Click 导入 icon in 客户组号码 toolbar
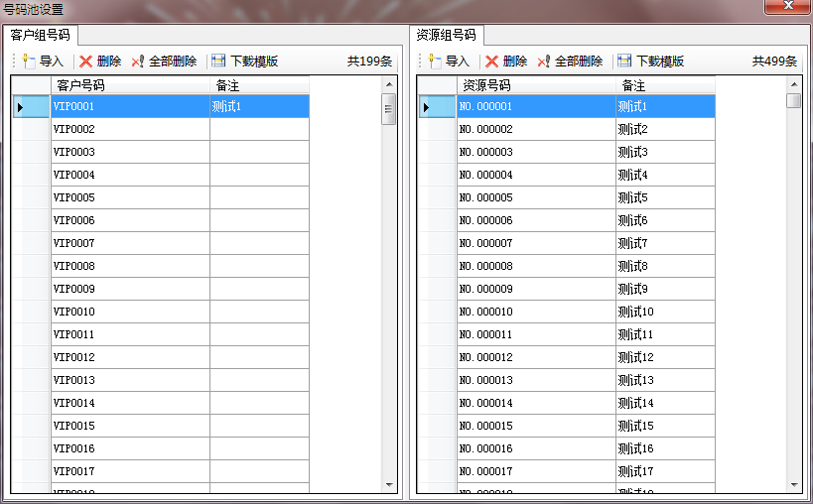This screenshot has width=813, height=504. tap(29, 62)
